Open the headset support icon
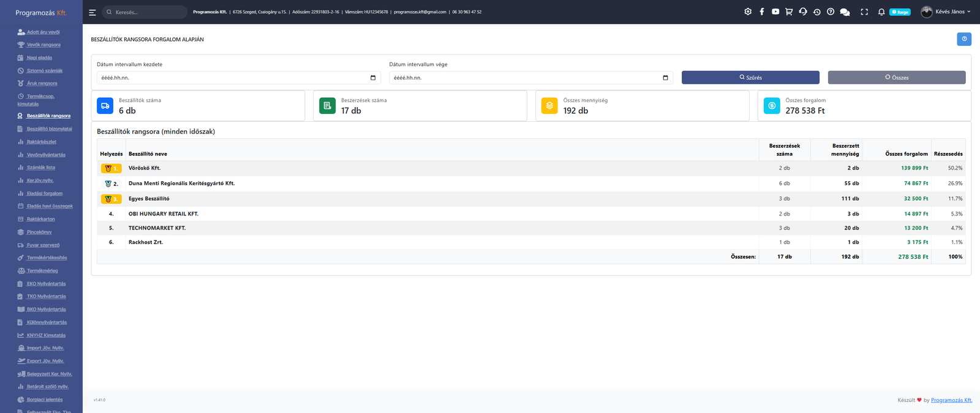 (803, 12)
